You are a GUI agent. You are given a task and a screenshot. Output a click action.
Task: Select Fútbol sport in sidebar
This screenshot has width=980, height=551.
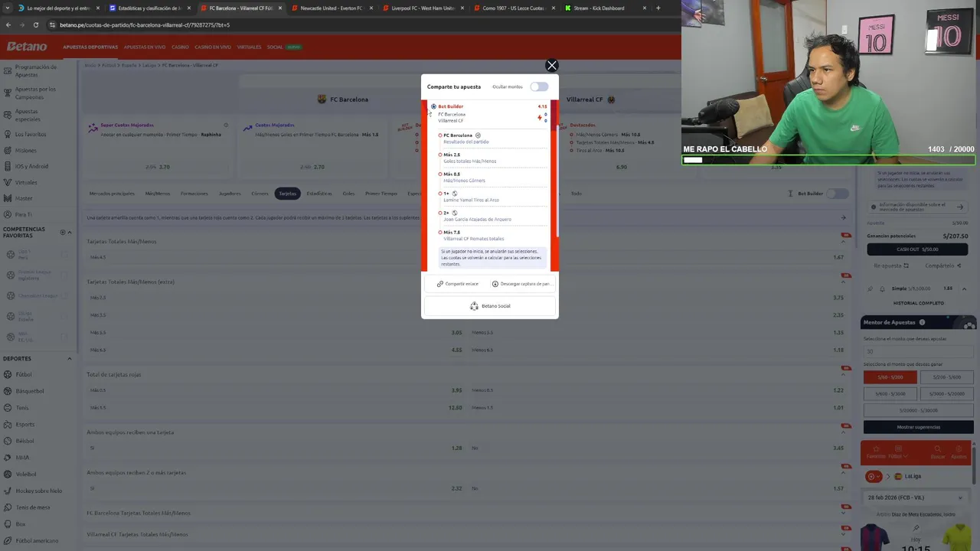point(24,374)
